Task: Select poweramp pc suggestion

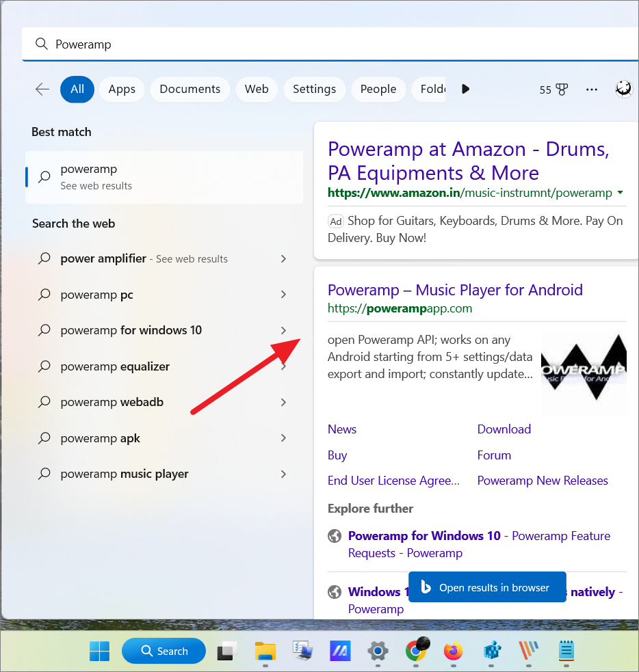Action: click(97, 295)
